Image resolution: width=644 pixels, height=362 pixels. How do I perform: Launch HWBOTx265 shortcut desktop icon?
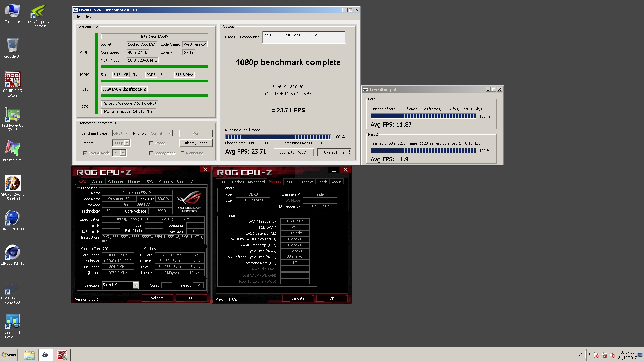pos(12,292)
